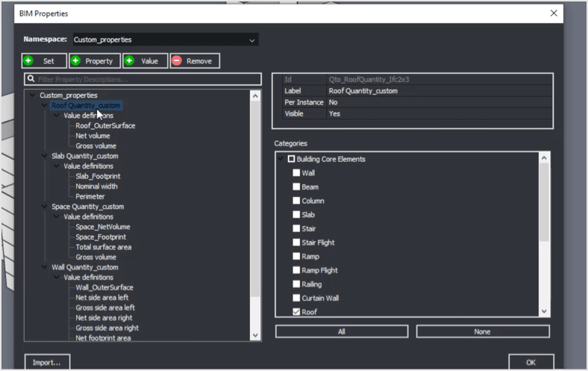Open the Namespace dropdown

[166, 40]
